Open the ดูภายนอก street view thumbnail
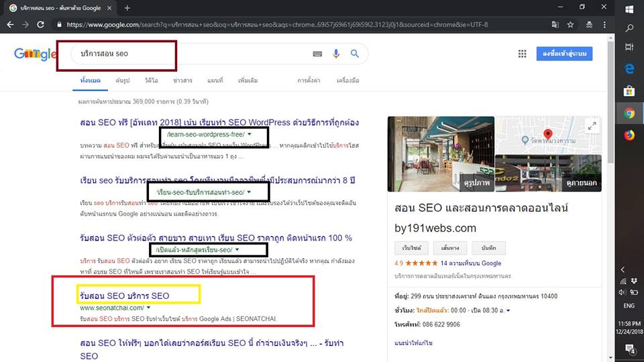 click(x=548, y=173)
